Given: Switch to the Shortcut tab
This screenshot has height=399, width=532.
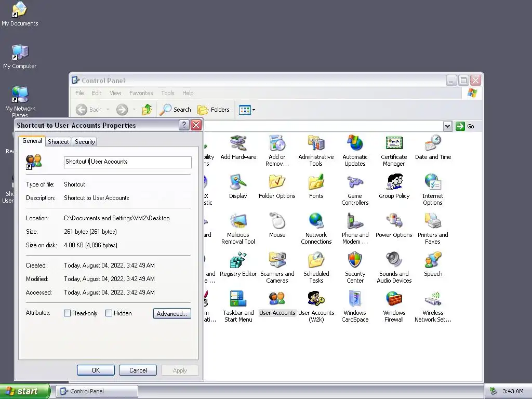Looking at the screenshot, I should [58, 142].
